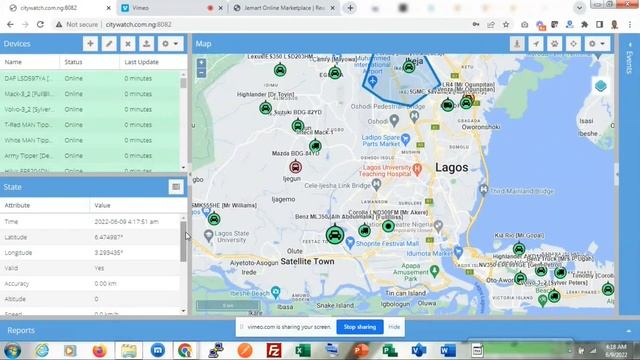640x360 pixels.
Task: Click the geofence icon left of the crosshair
Action: [x=555, y=44]
